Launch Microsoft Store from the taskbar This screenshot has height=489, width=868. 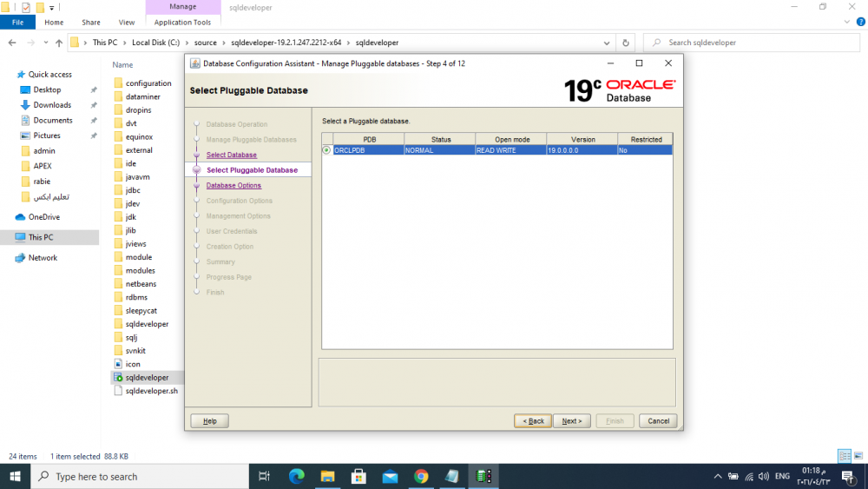[358, 476]
